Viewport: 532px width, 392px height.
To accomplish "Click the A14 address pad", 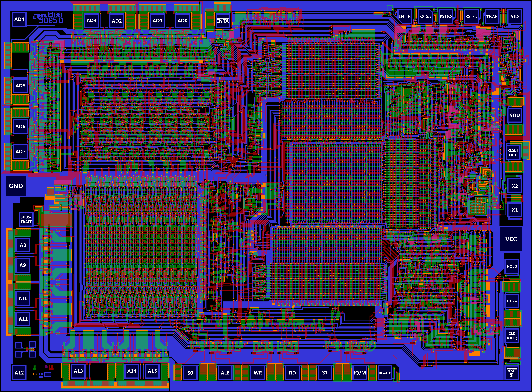I will tap(132, 371).
